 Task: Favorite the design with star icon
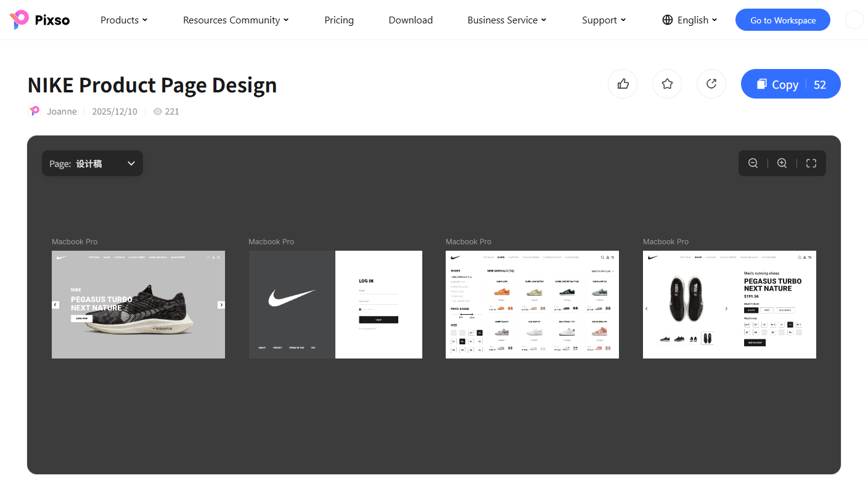(x=667, y=84)
